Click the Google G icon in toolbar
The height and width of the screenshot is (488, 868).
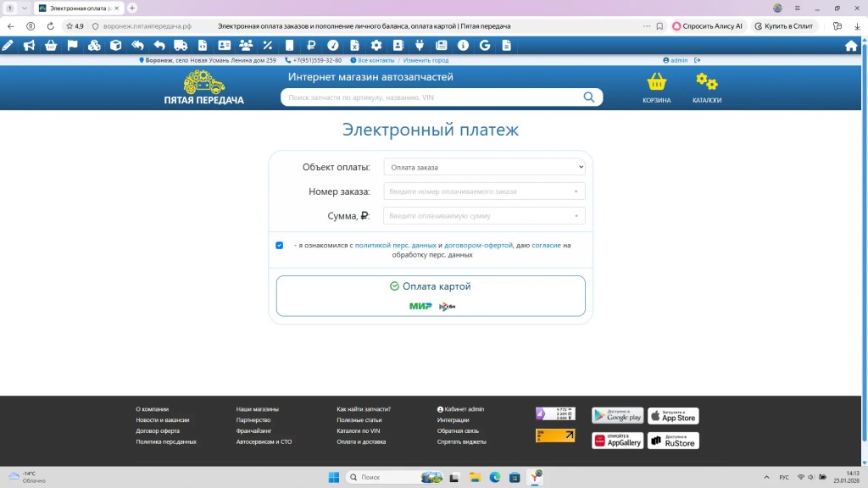click(485, 46)
